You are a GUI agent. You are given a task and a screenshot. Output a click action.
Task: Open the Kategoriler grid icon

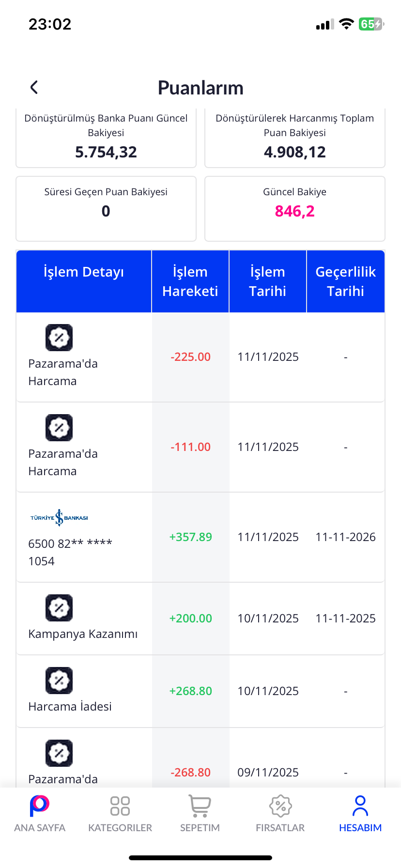tap(120, 806)
